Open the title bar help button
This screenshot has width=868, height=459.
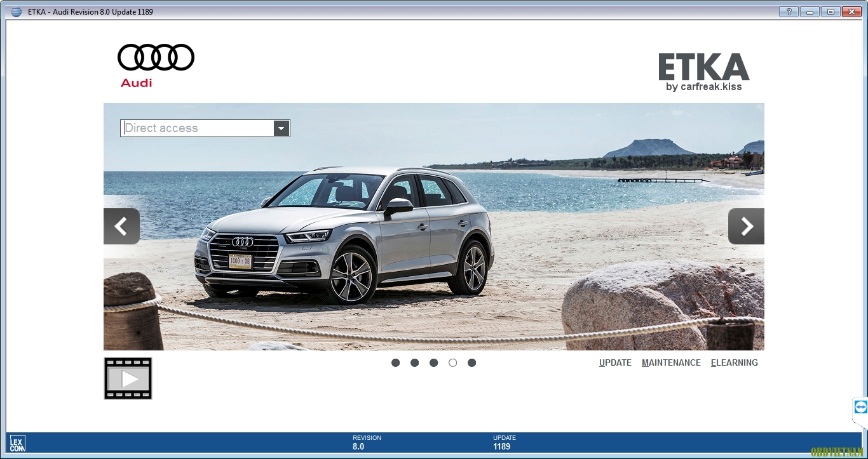click(789, 11)
